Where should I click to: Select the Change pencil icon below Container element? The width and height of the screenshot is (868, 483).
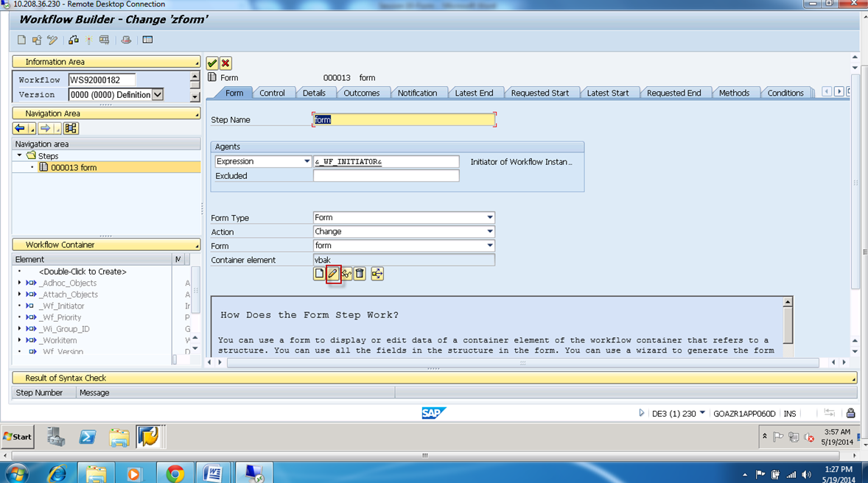(333, 273)
